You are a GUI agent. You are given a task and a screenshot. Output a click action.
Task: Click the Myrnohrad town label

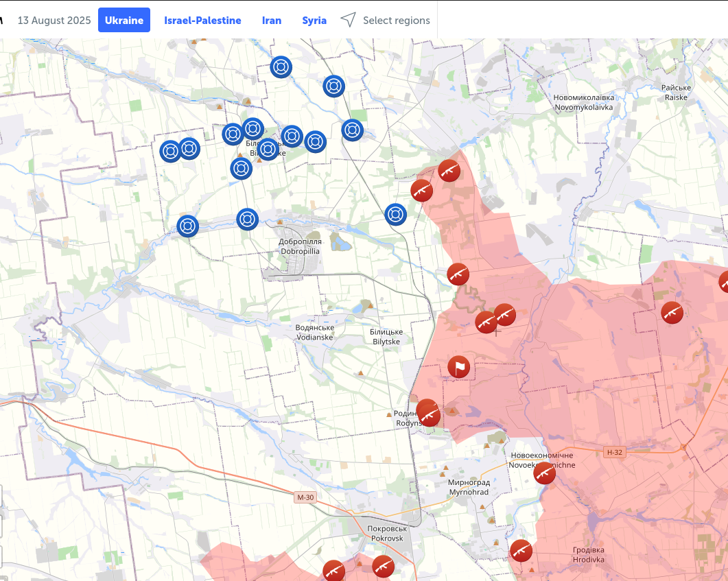[469, 488]
